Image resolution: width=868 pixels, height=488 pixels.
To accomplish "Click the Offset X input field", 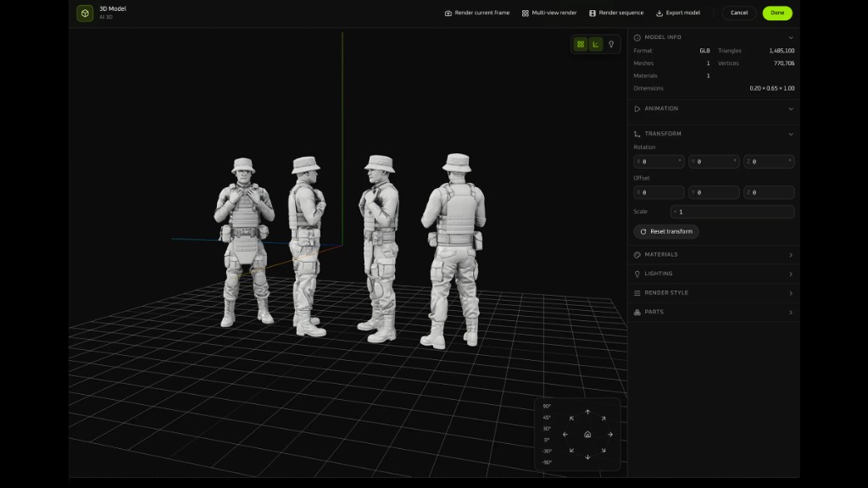I will (x=659, y=192).
